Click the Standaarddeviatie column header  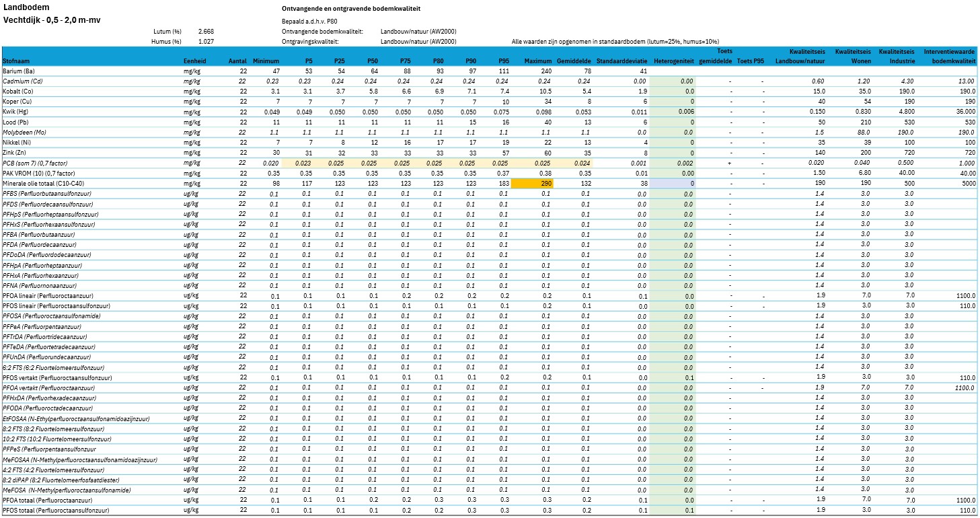coord(622,61)
